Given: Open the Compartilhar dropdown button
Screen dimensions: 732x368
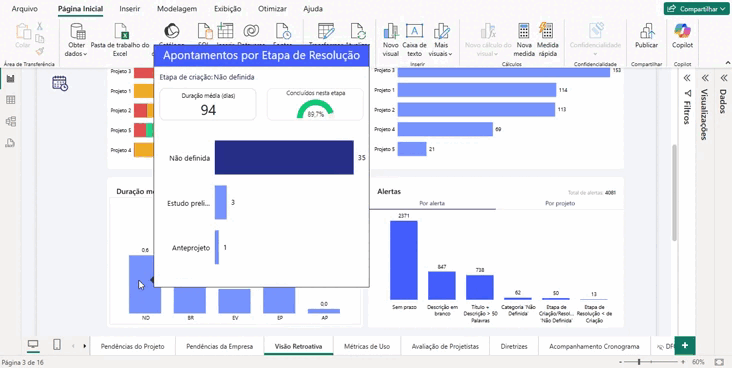Looking at the screenshot, I should click(x=696, y=8).
